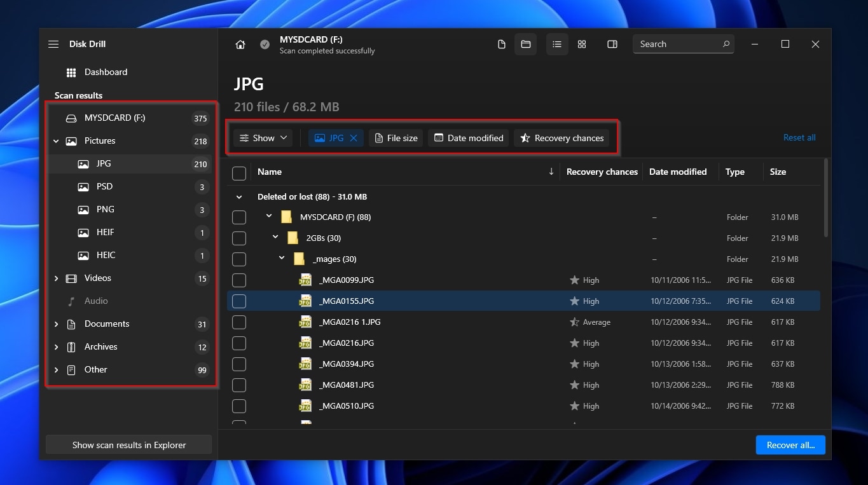Select MYSDCARD (F:) scan result entry
The image size is (868, 485).
130,118
